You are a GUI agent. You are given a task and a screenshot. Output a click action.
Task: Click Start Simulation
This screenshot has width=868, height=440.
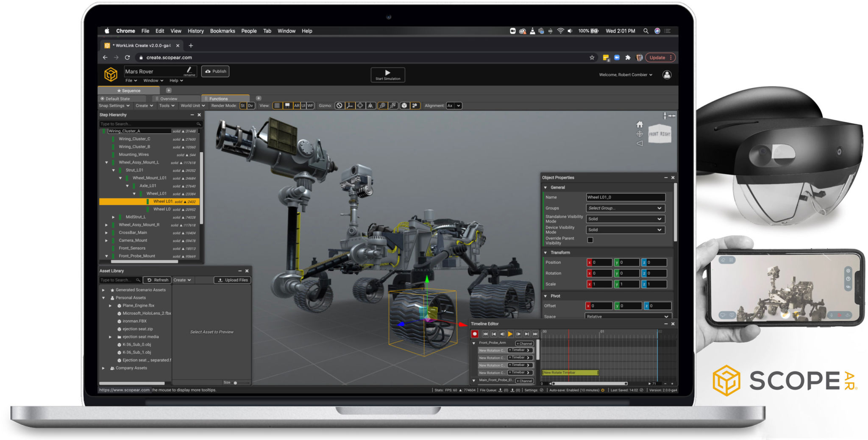tap(387, 75)
